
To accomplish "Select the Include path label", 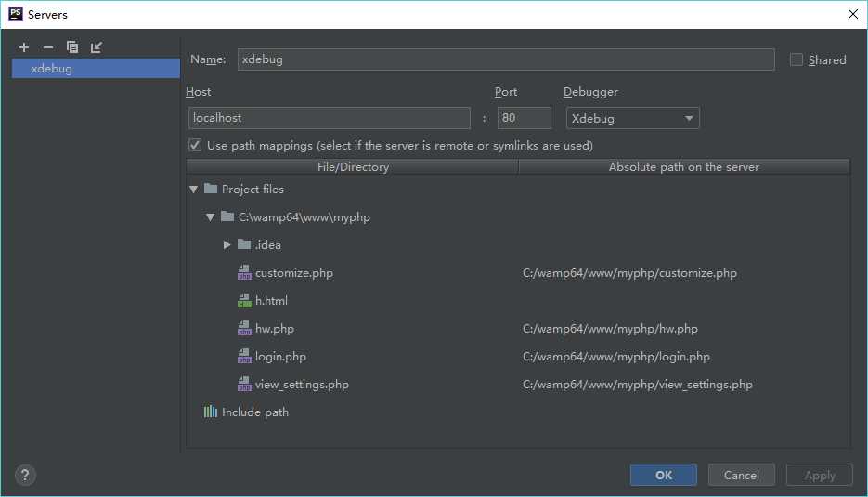I will [255, 412].
